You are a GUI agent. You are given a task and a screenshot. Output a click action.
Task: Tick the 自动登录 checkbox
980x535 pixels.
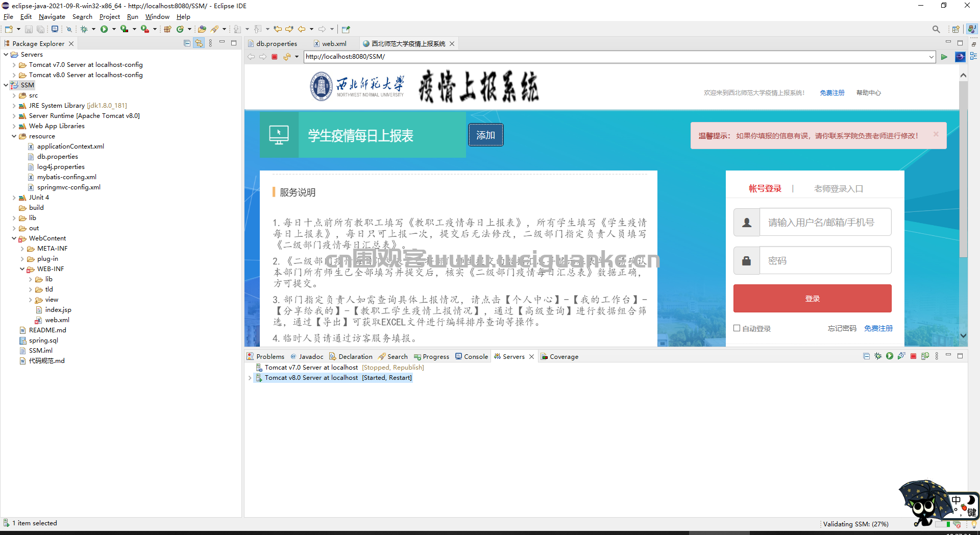pyautogui.click(x=737, y=328)
